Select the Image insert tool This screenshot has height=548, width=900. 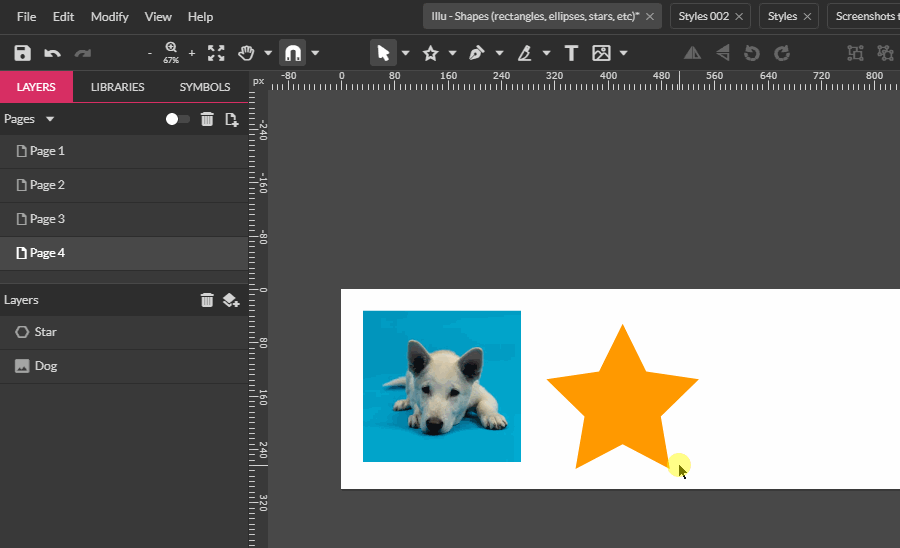click(x=602, y=53)
